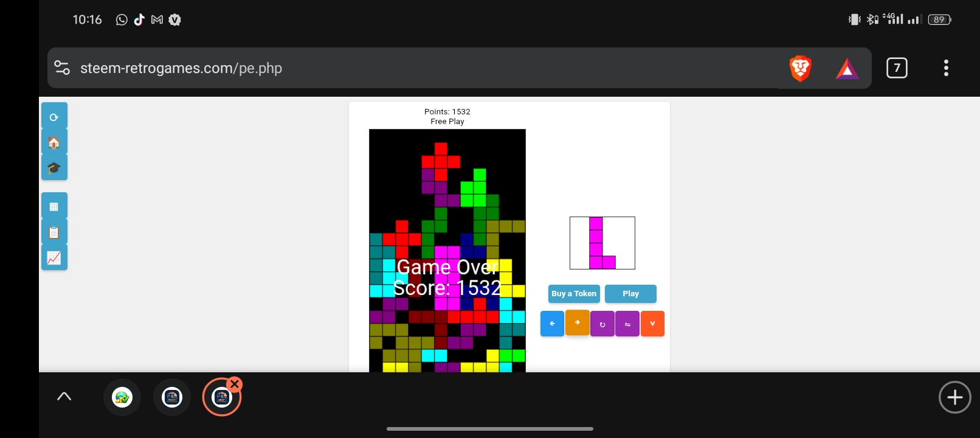
Task: Tap the battery indicator showing 89
Action: [x=939, y=19]
